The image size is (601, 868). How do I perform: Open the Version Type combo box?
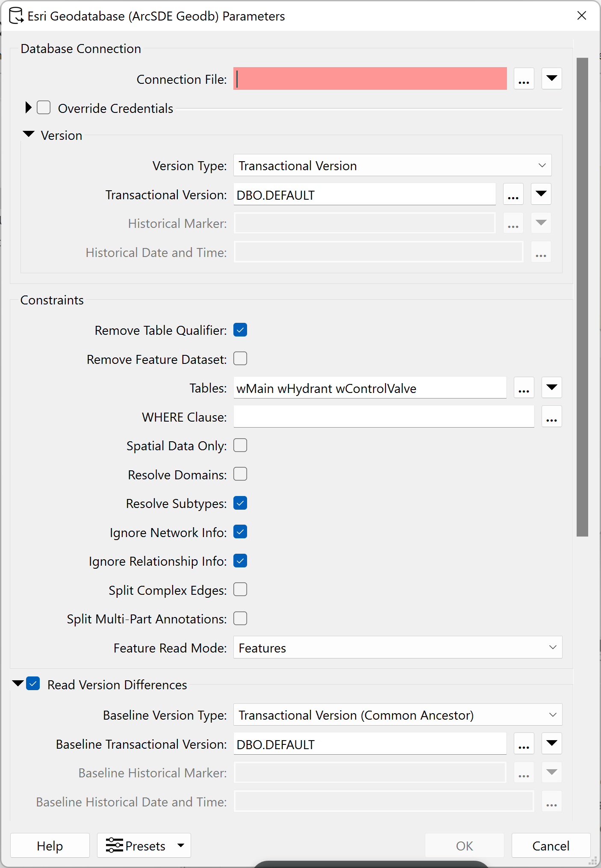(392, 165)
